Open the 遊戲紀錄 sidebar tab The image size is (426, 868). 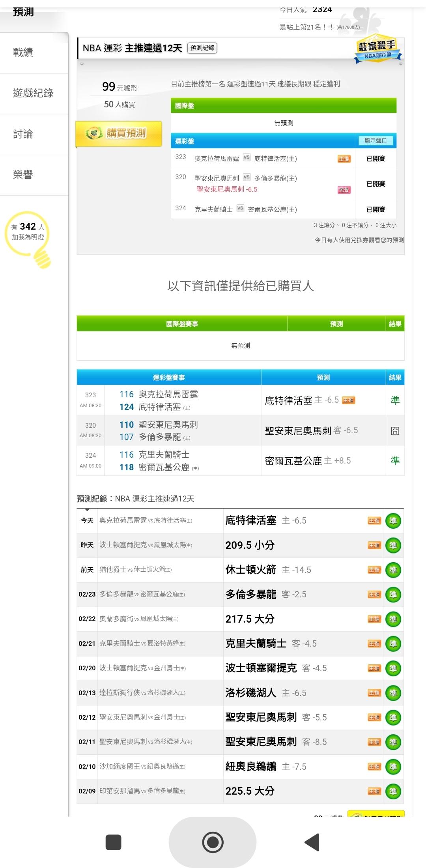pos(34,94)
